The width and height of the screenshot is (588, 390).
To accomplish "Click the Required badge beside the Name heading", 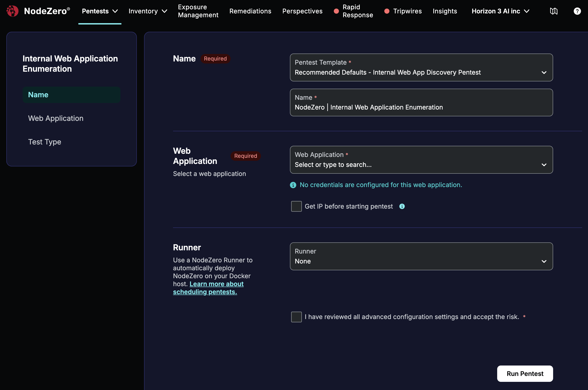I will point(215,59).
